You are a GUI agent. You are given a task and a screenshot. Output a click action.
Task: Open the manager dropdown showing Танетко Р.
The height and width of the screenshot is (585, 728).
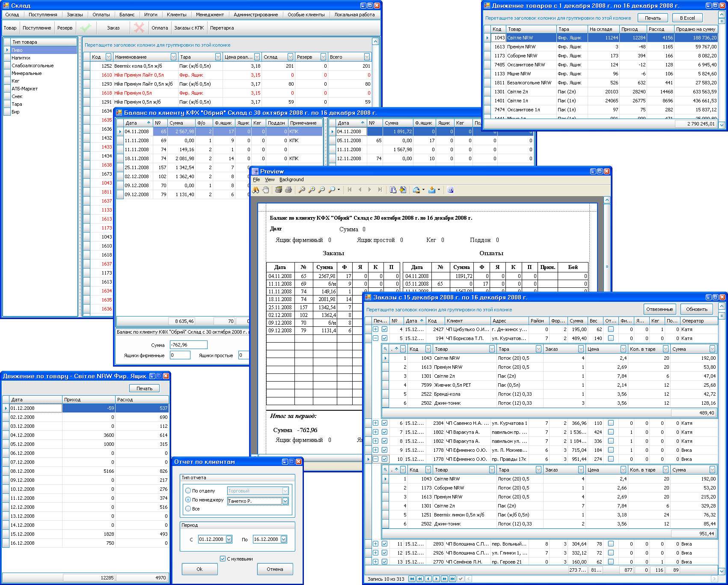coord(285,501)
